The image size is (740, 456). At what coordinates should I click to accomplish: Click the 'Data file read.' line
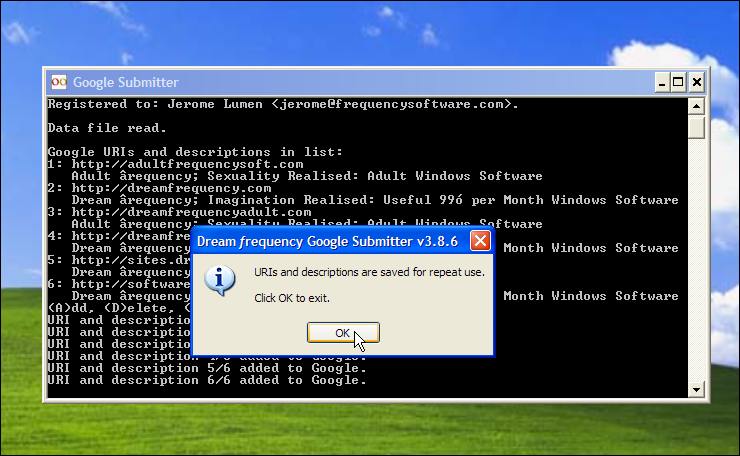[107, 128]
